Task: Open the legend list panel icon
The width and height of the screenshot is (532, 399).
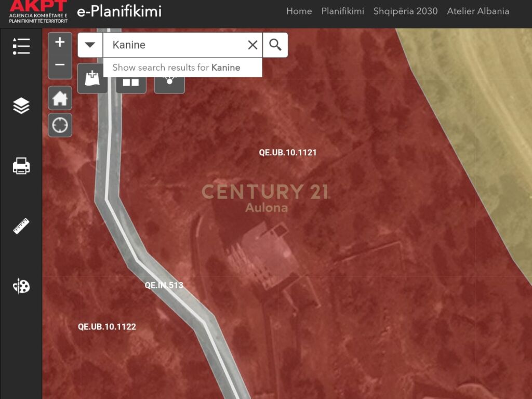Action: (x=21, y=46)
